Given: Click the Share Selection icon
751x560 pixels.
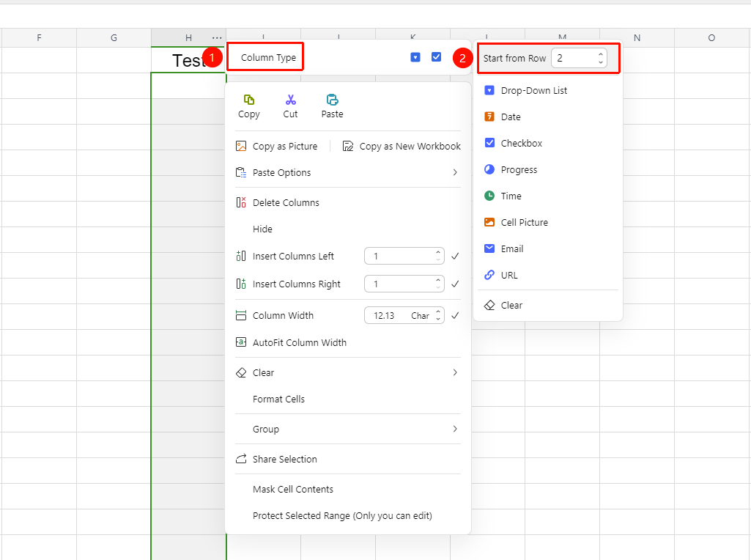Looking at the screenshot, I should click(x=241, y=459).
